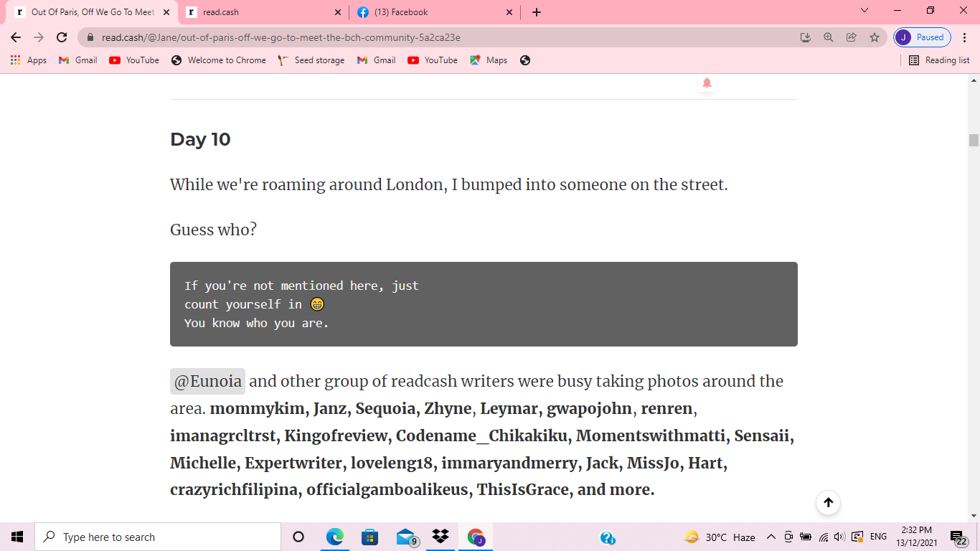The width and height of the screenshot is (980, 551).
Task: Select the Out Of Paris article tab
Action: (93, 12)
